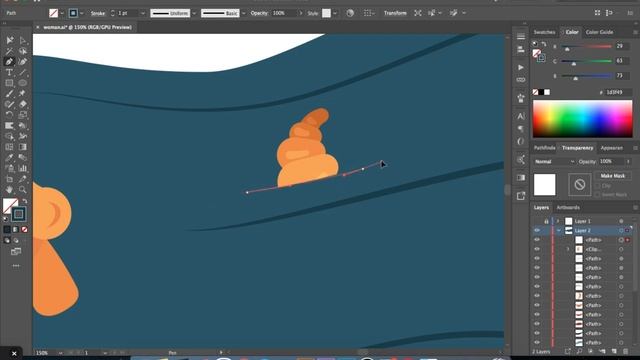Open the Style dropdown arrow
Image resolution: width=640 pixels, height=360 pixels.
click(x=335, y=13)
